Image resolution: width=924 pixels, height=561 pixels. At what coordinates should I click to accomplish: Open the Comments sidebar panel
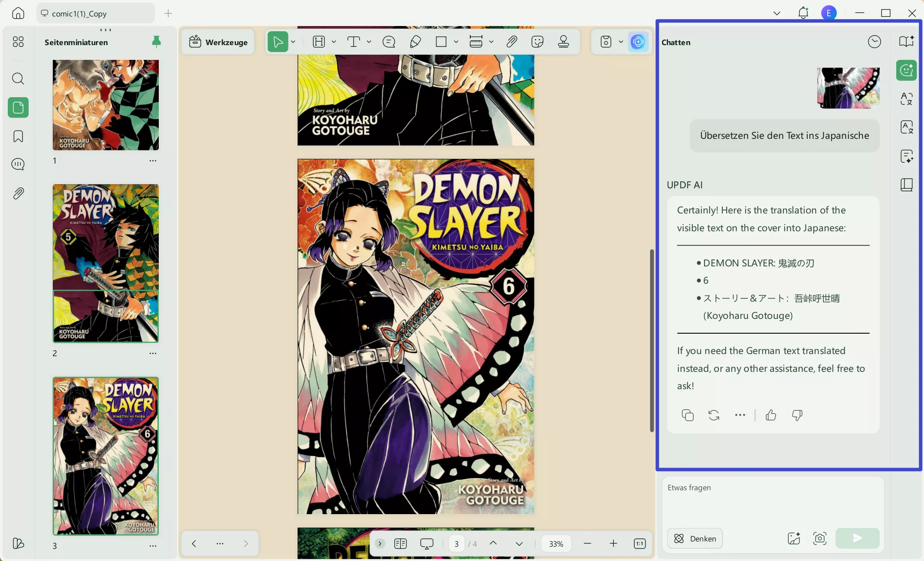pyautogui.click(x=18, y=164)
